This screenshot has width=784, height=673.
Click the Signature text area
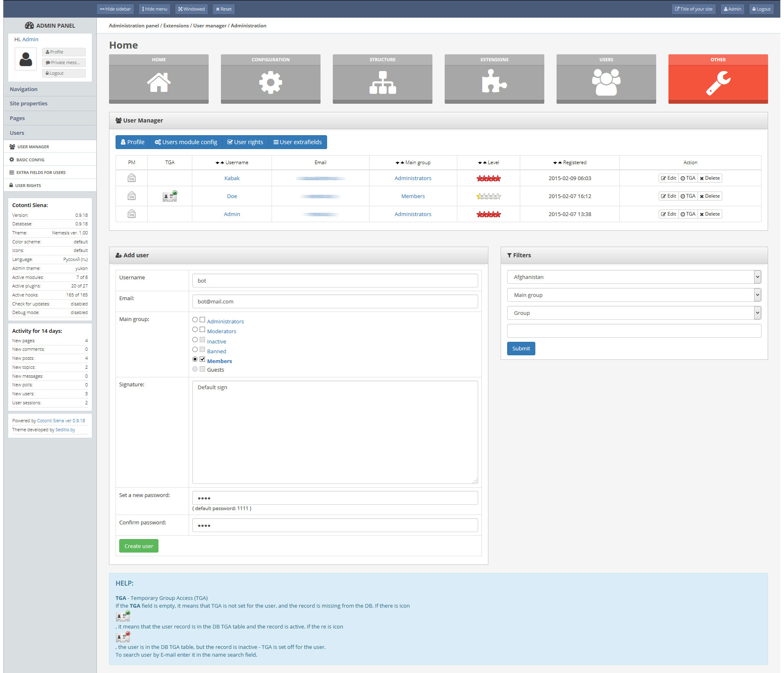pos(335,432)
